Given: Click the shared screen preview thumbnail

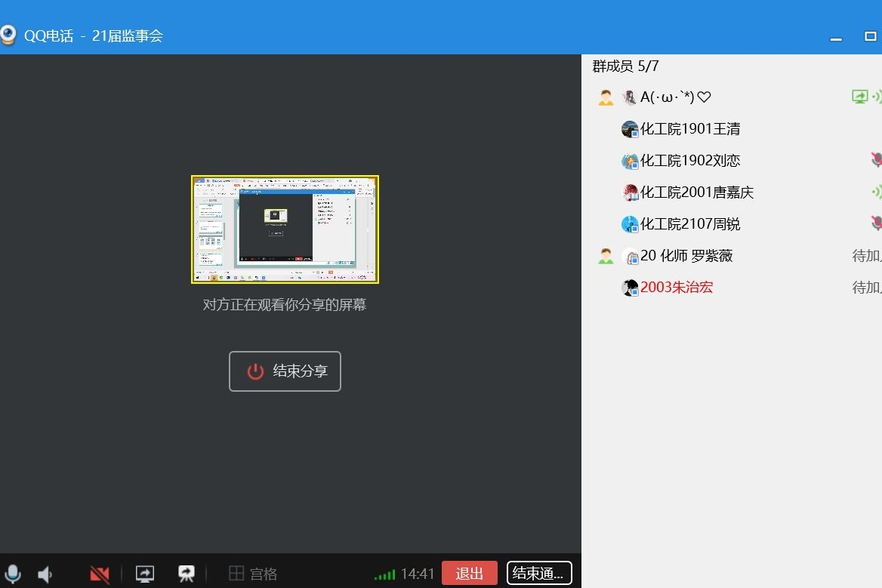Looking at the screenshot, I should (285, 229).
